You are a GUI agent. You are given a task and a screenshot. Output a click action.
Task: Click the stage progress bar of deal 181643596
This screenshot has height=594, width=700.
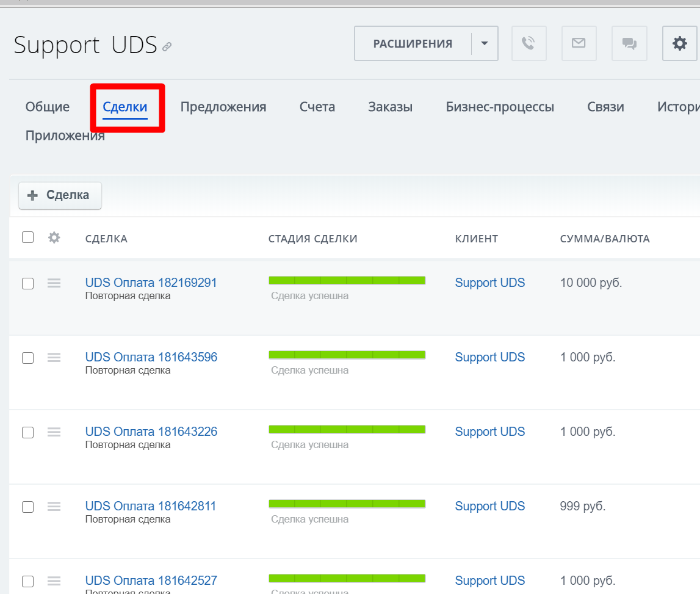[347, 355]
